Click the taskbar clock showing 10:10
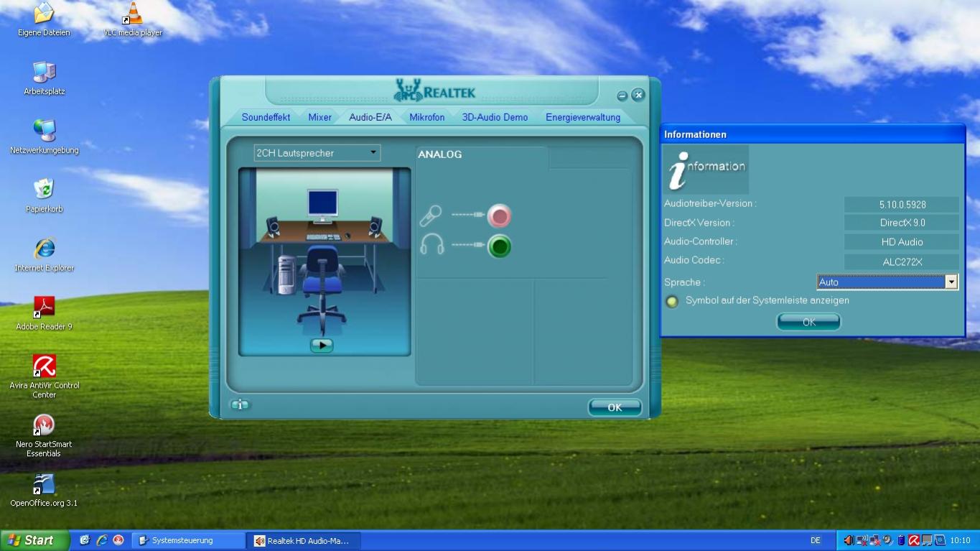This screenshot has width=980, height=551. pos(960,540)
